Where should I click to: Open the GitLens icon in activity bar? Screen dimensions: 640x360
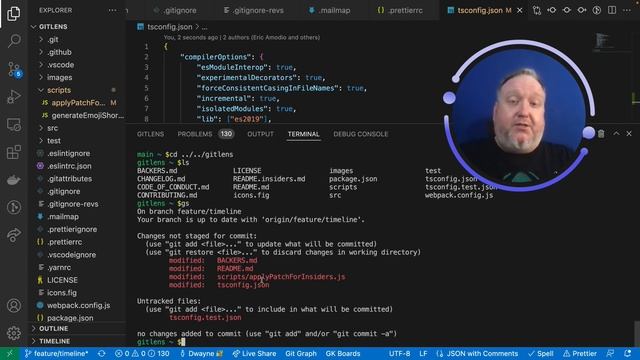click(x=14, y=207)
